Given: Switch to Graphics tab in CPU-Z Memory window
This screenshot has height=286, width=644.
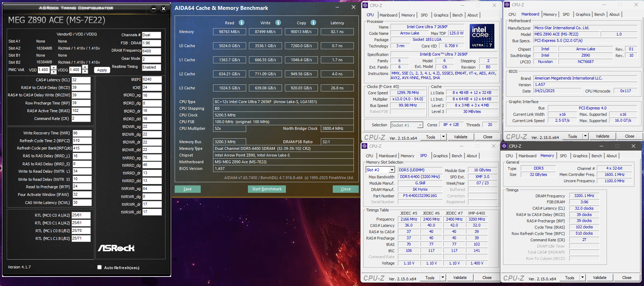Looking at the screenshot, I should click(580, 156).
